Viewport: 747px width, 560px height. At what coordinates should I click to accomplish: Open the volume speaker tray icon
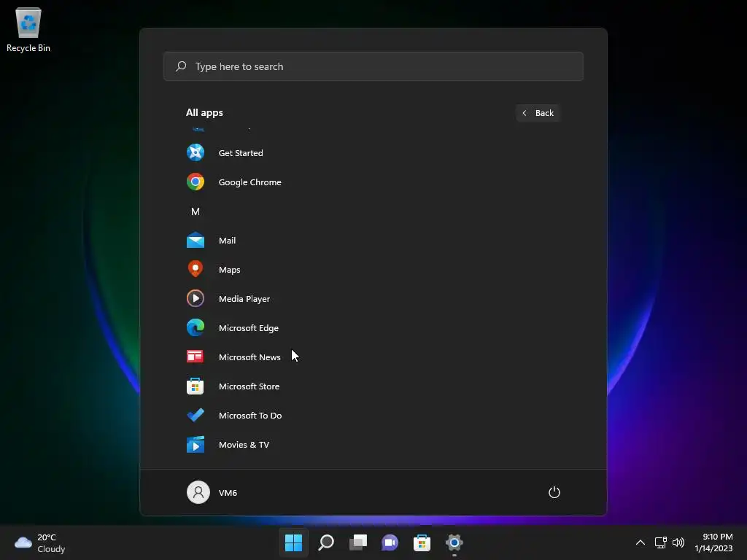click(678, 542)
